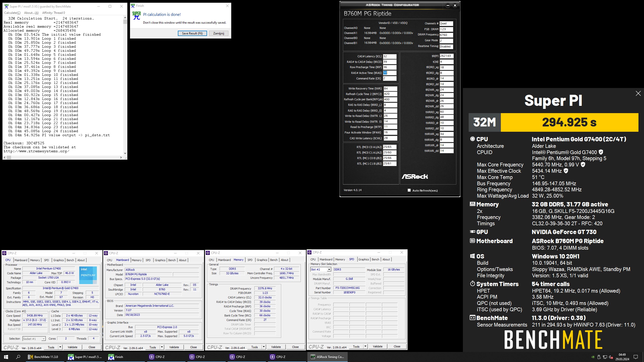Click DRAM Frequency 6760 field
Image resolution: width=644 pixels, height=362 pixels.
pos(446,35)
